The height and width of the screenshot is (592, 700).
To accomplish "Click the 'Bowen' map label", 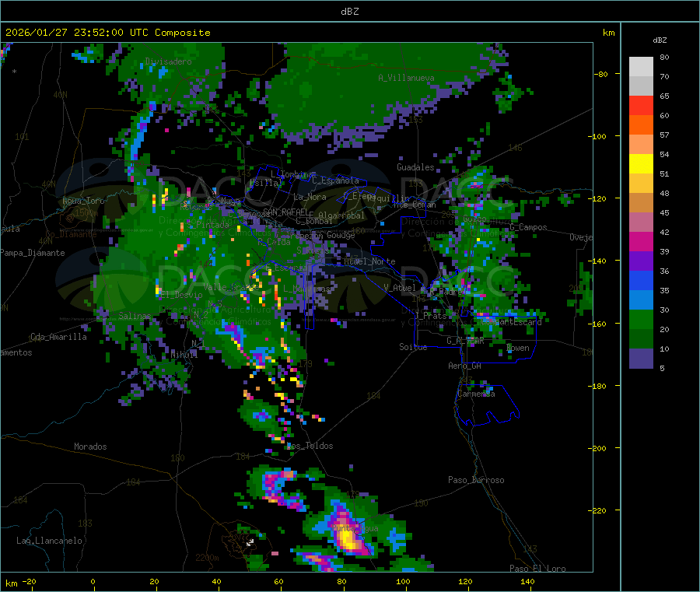I will tap(518, 349).
